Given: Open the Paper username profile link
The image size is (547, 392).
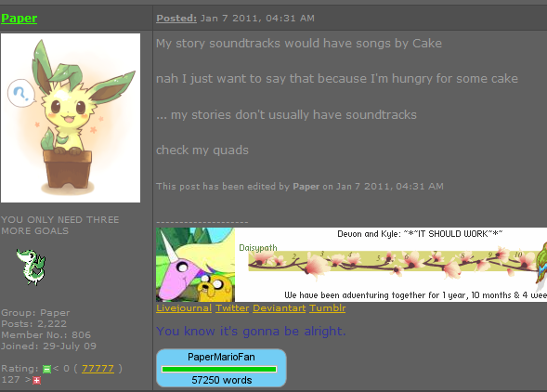Looking at the screenshot, I should coord(20,19).
